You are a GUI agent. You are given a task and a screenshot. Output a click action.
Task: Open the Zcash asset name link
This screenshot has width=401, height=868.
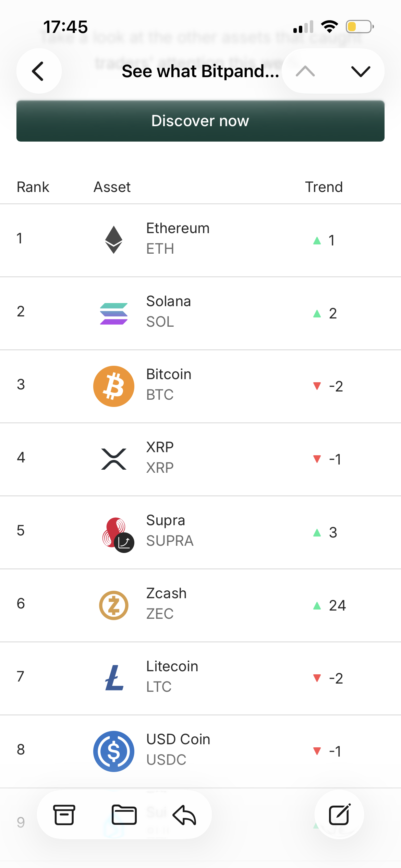tap(167, 593)
